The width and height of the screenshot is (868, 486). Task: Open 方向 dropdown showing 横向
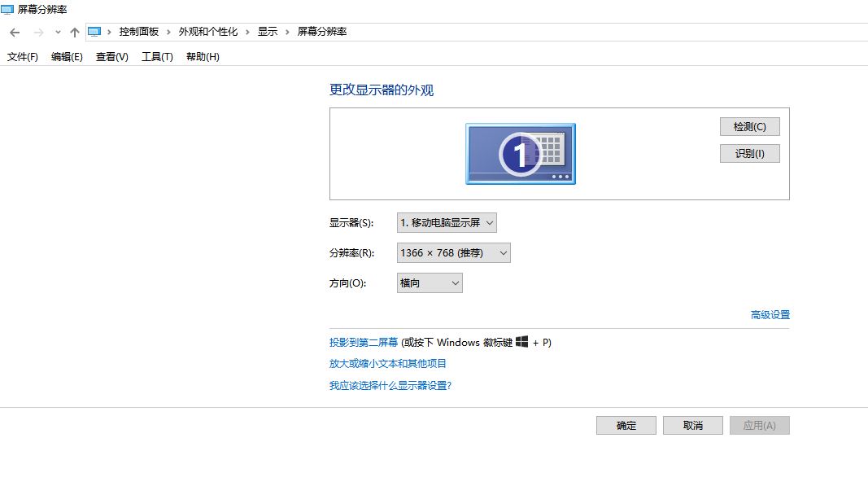430,282
